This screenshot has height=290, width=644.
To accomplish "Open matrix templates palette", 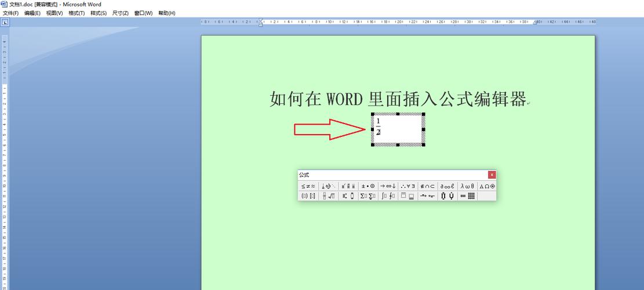I will click(x=467, y=196).
